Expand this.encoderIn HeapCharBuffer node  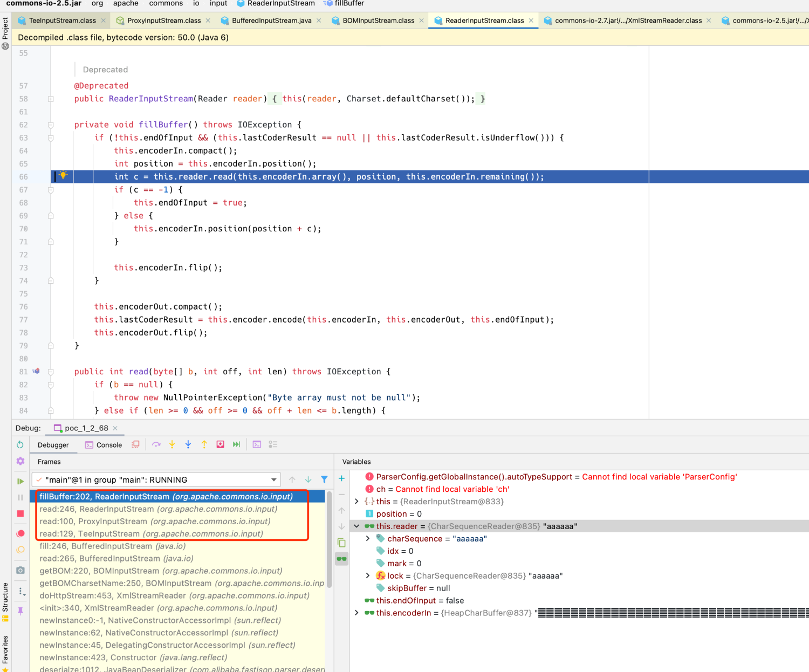pyautogui.click(x=356, y=613)
